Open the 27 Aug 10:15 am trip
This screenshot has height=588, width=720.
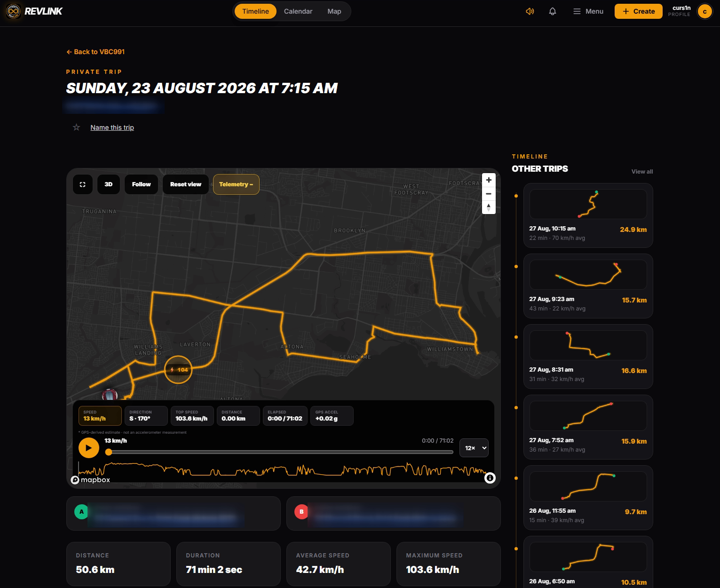588,215
